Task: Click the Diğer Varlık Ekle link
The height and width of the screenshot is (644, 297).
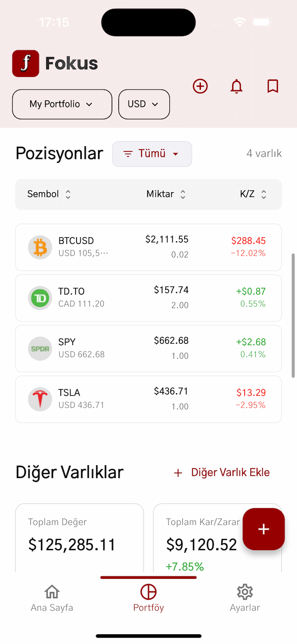Action: point(221,472)
